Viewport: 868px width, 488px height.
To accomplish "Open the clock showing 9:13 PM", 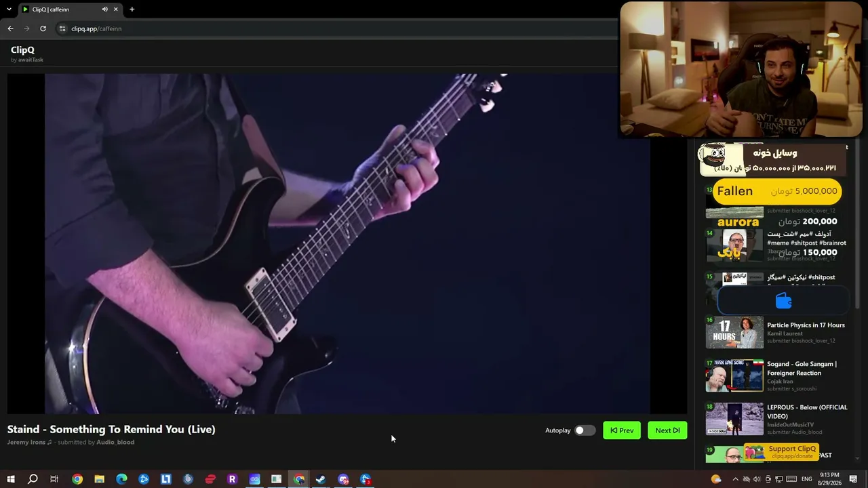I will (829, 479).
